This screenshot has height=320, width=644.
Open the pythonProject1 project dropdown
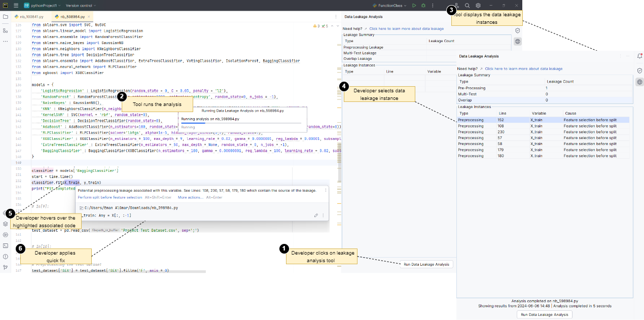(43, 5)
